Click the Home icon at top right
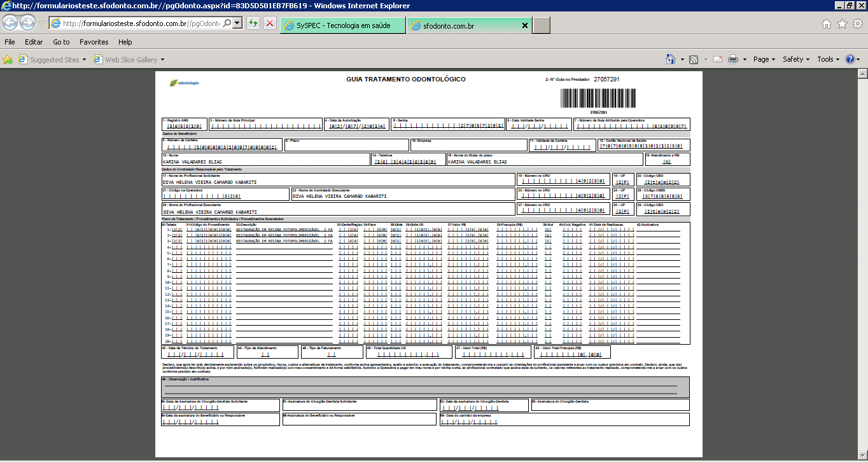The width and height of the screenshot is (868, 463). pos(827,24)
